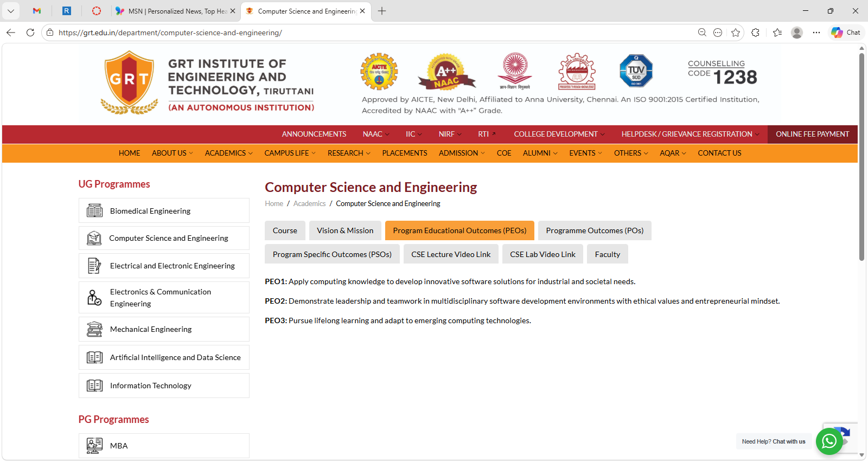This screenshot has width=868, height=462.
Task: Click the WhatsApp chat icon
Action: coord(829,441)
